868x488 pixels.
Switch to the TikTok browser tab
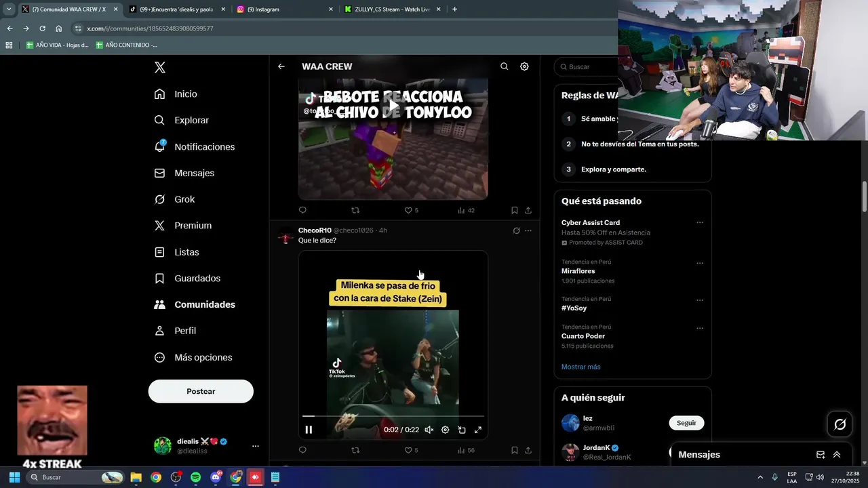tap(176, 9)
